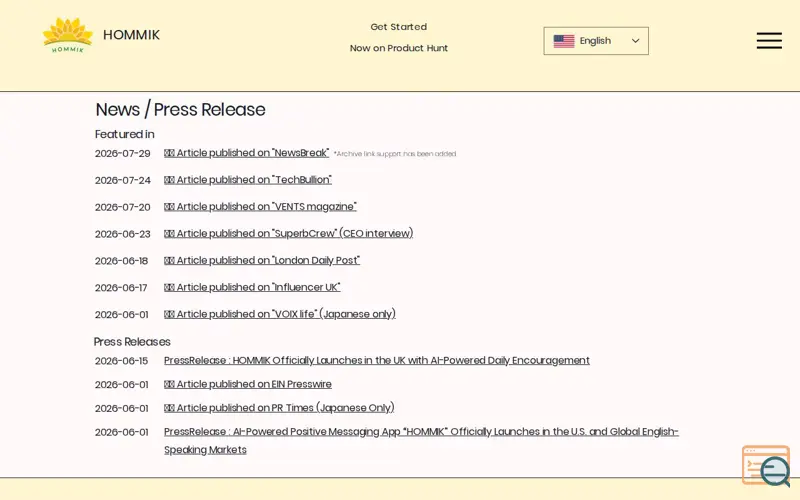This screenshot has height=500, width=800.
Task: Open the UK launch press release link
Action: pyautogui.click(x=377, y=360)
